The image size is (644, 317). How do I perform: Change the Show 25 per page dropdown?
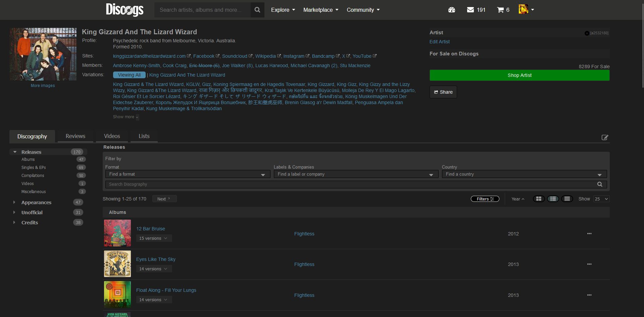pyautogui.click(x=601, y=199)
